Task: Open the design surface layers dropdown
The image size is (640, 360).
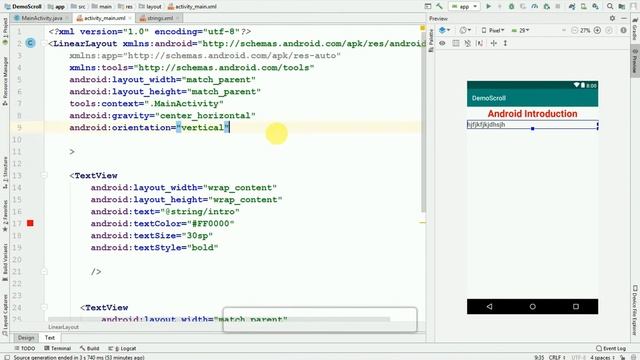Action: tap(444, 30)
